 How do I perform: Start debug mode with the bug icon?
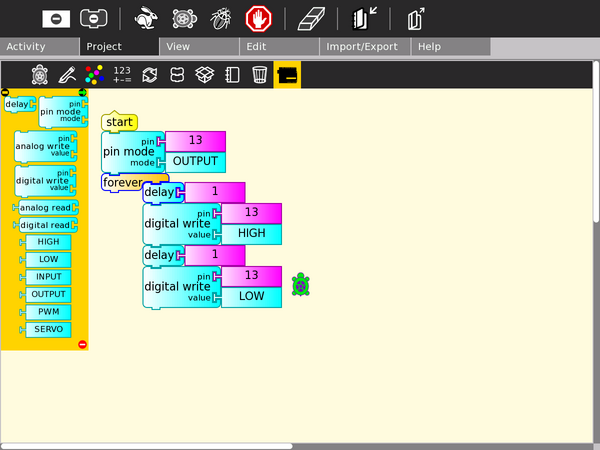(221, 18)
